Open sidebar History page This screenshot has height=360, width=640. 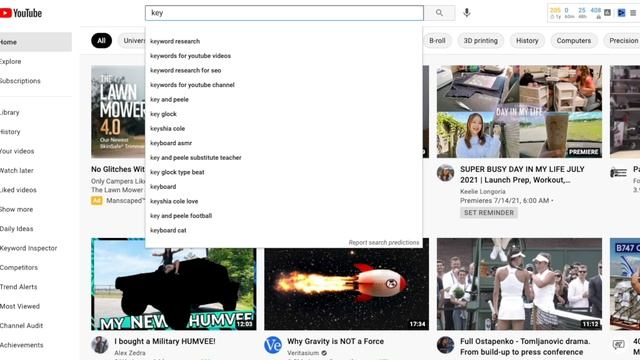(x=36, y=132)
